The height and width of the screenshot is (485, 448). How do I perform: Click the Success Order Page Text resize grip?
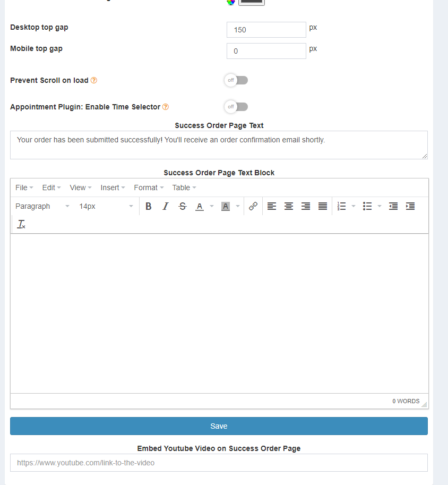click(425, 156)
